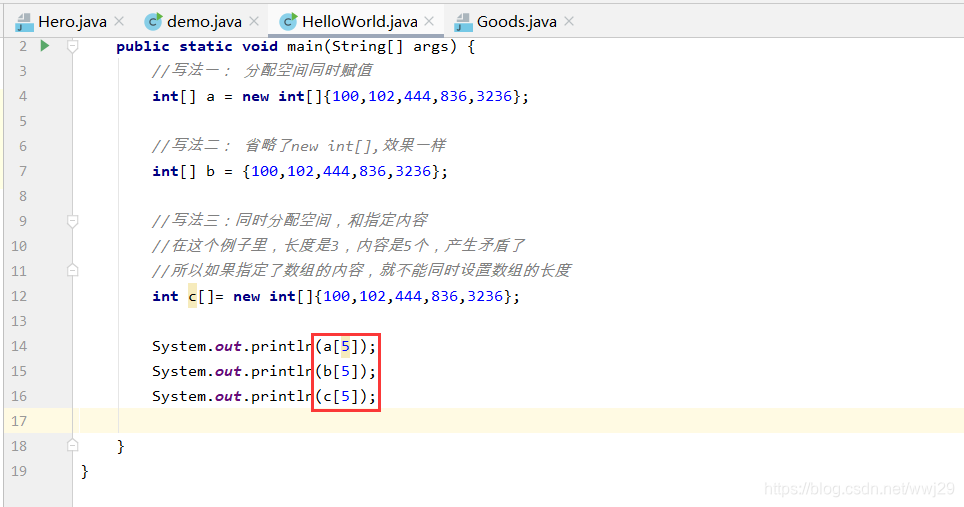Click index 5 in b[5] on line 15
The image size is (964, 507).
click(346, 371)
